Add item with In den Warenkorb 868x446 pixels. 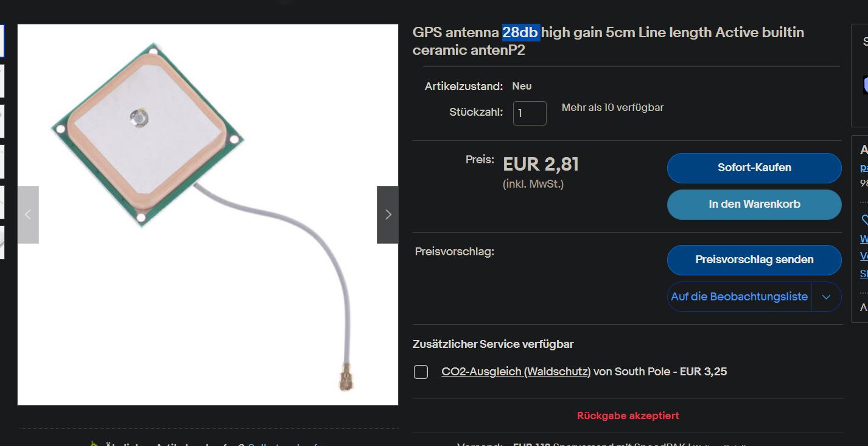(754, 204)
